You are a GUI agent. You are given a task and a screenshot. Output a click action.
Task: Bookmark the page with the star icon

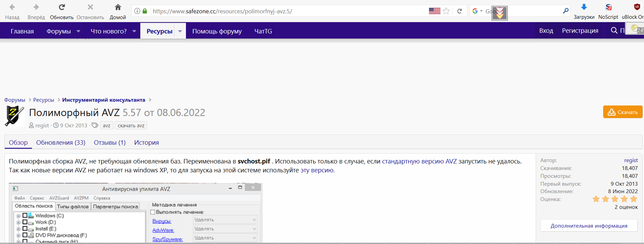[x=446, y=11]
